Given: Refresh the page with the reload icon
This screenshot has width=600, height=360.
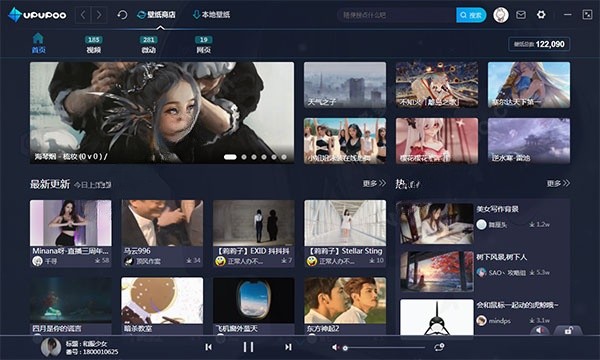Looking at the screenshot, I should click(122, 15).
